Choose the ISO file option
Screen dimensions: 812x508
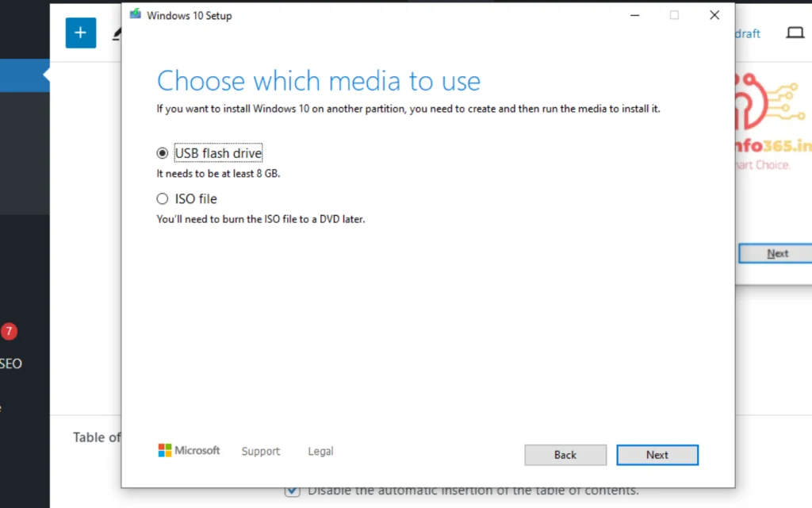162,198
